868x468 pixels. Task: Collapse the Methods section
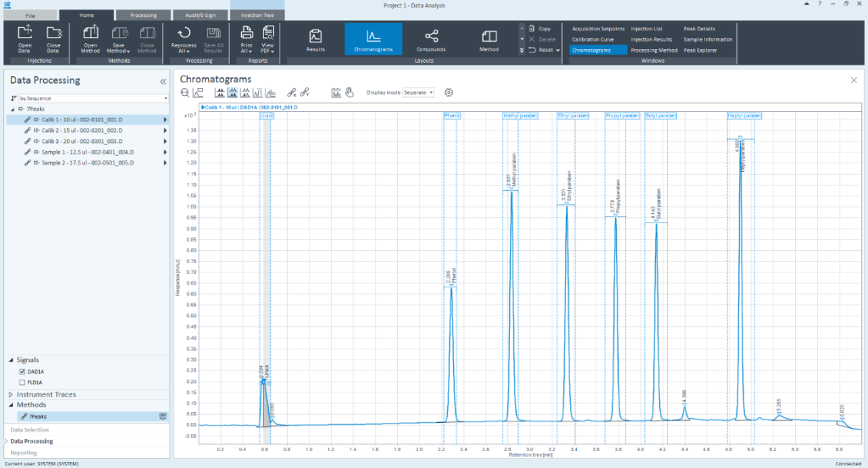[x=11, y=405]
